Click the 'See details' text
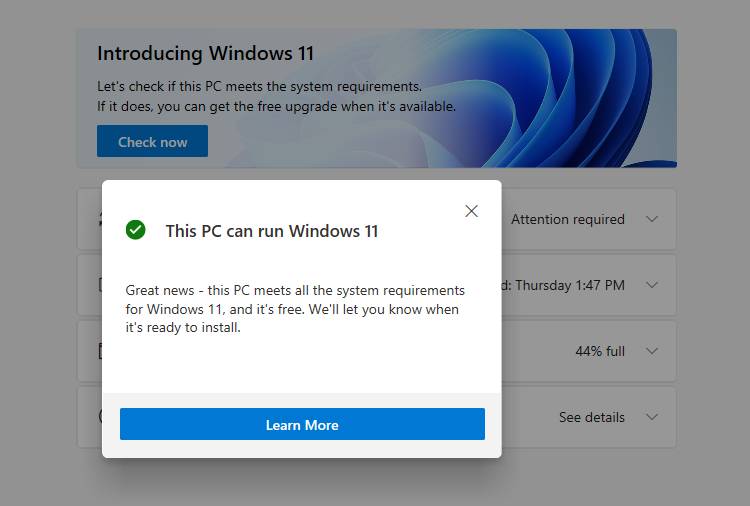Viewport: 750px width, 506px height. (x=592, y=417)
